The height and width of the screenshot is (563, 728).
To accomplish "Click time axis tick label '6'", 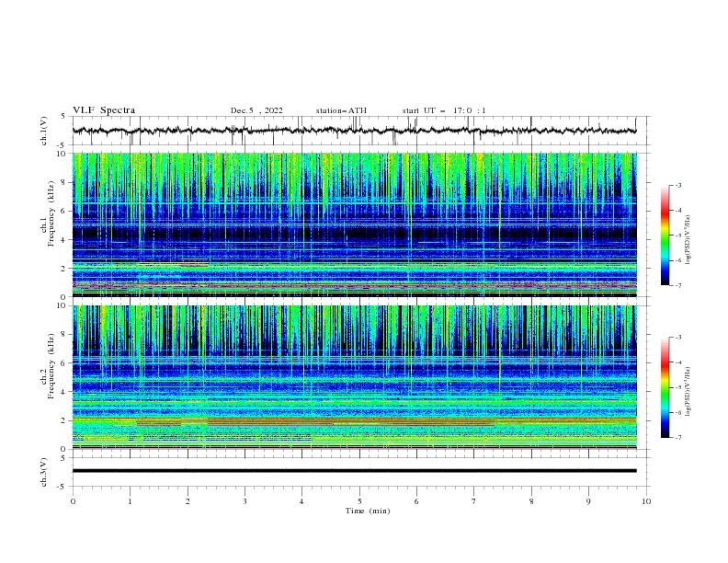I will pyautogui.click(x=416, y=501).
